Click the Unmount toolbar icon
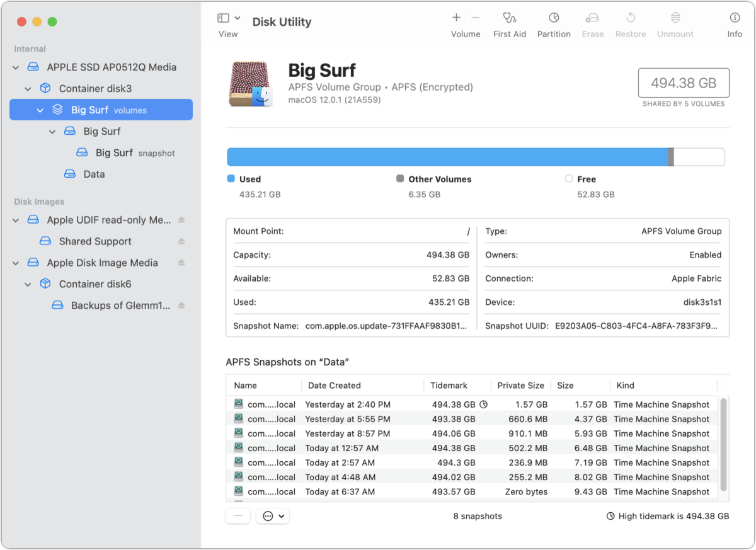The width and height of the screenshot is (756, 550). (x=675, y=18)
